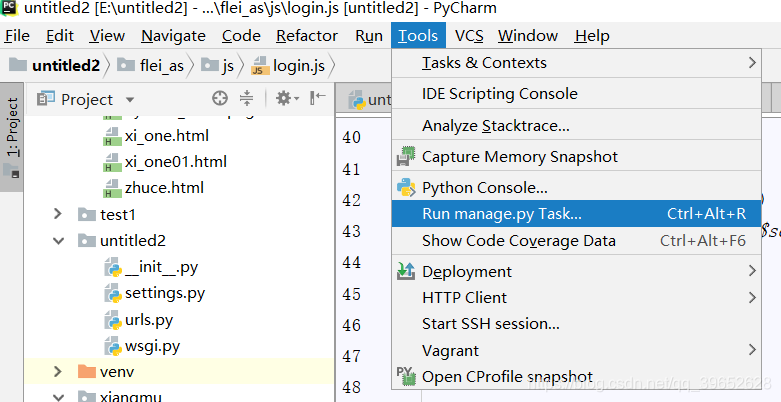
Task: Open the Project panel gear settings icon
Action: click(x=286, y=98)
